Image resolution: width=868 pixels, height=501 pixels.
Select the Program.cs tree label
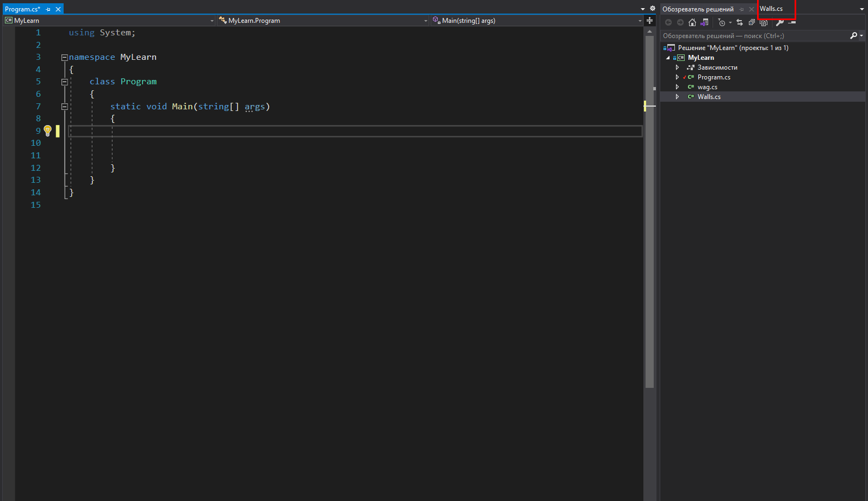coord(714,77)
